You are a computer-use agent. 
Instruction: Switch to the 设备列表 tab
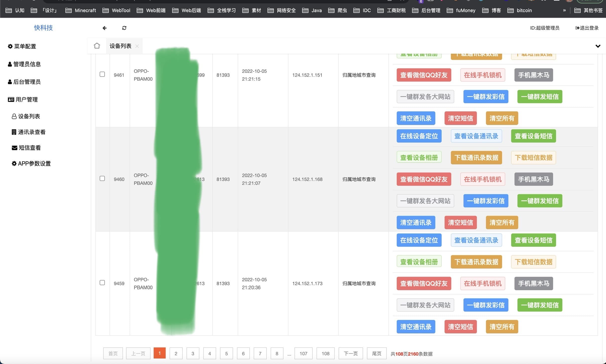(120, 46)
